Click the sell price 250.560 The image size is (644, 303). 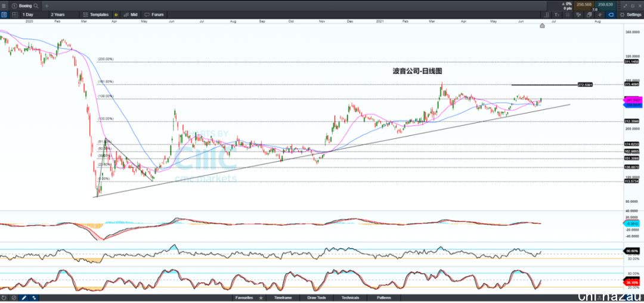pos(584,5)
